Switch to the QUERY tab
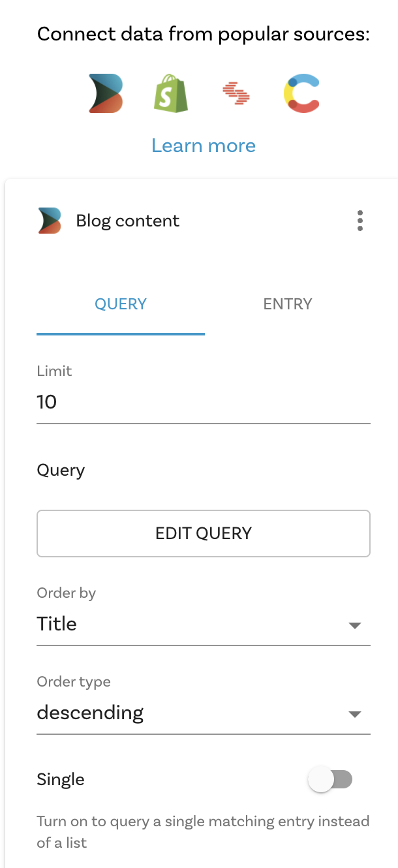 (x=121, y=304)
